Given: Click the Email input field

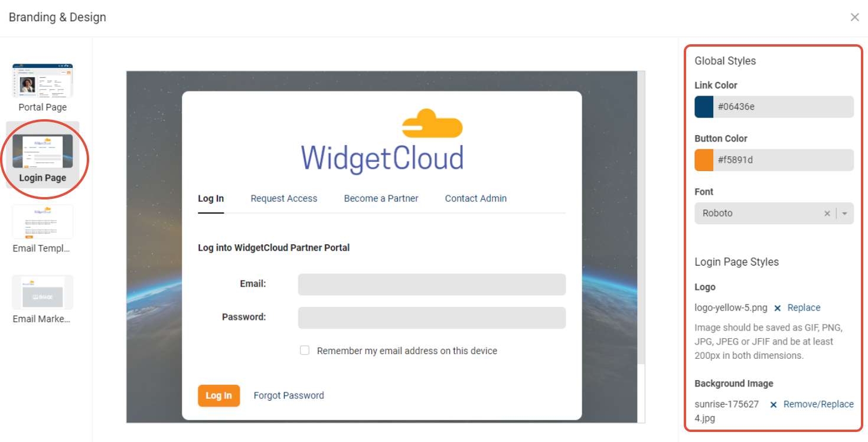Looking at the screenshot, I should click(432, 284).
